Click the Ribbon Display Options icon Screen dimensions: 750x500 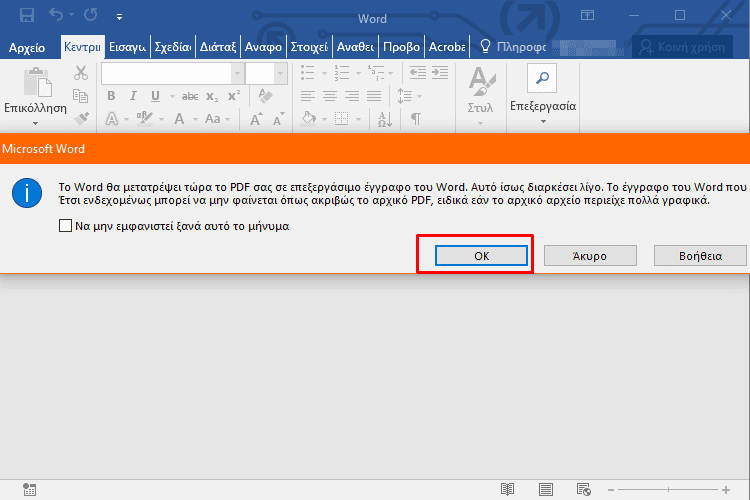click(x=587, y=15)
